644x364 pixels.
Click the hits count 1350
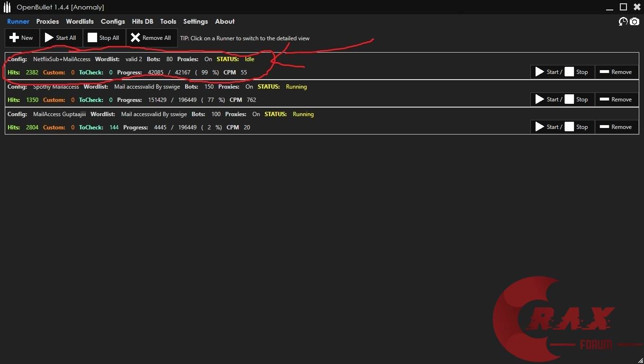pos(32,100)
